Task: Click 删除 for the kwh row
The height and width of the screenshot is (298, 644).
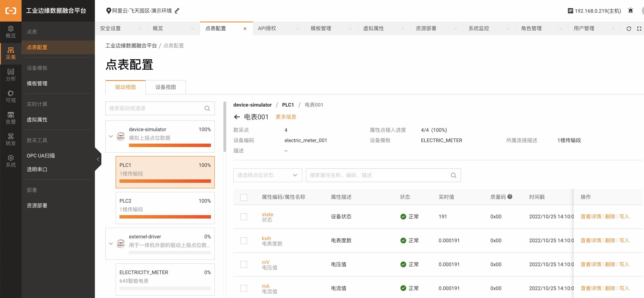Action: (x=610, y=241)
